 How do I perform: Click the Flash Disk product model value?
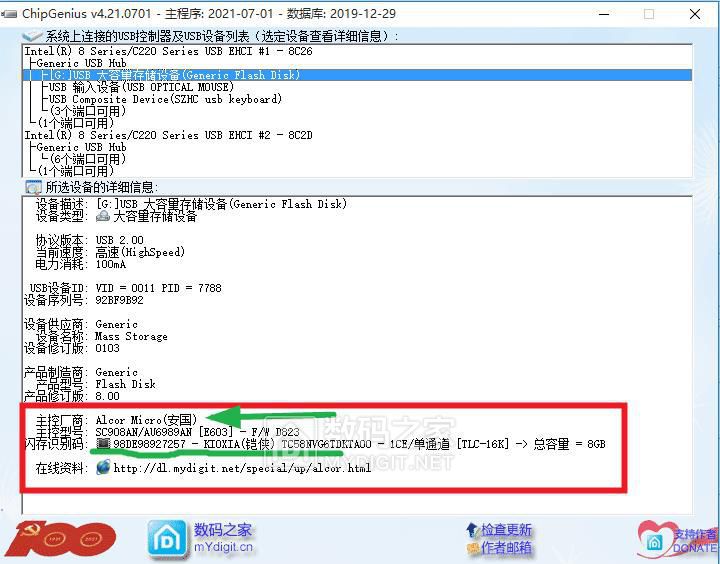pos(125,384)
